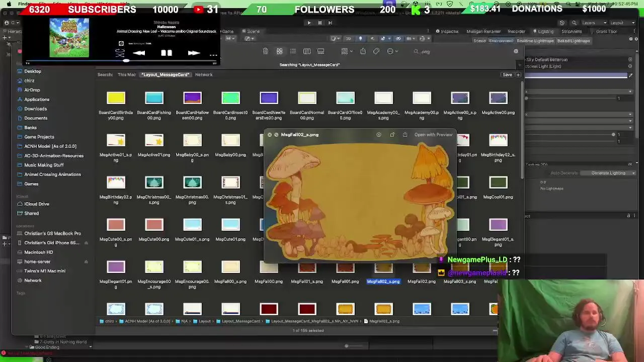Viewport: 644px width, 362px height.
Task: Open Applications in Finder sidebar
Action: [37, 100]
